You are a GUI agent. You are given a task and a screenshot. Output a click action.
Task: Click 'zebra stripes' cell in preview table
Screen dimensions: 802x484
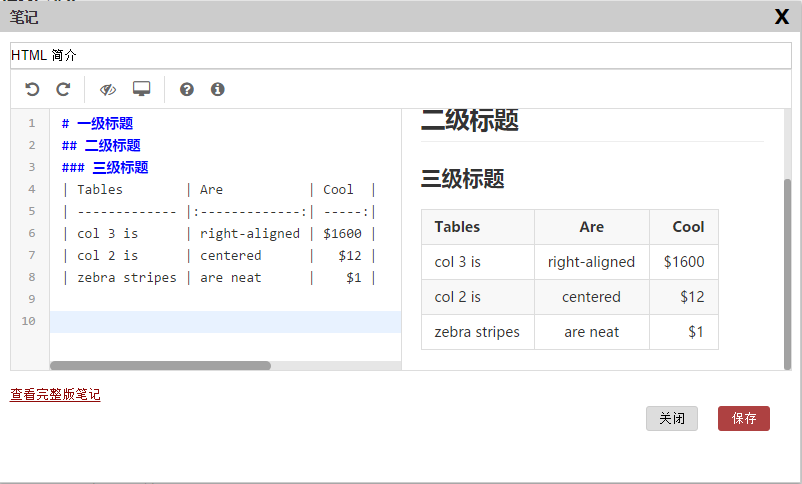(x=477, y=332)
